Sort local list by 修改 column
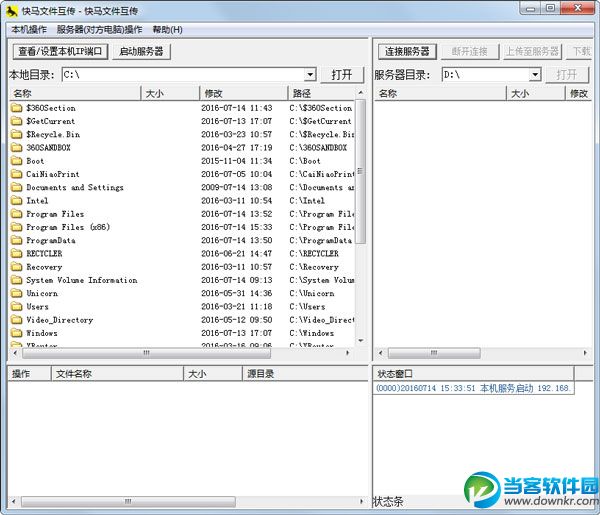Viewport: 600px width, 515px height. pyautogui.click(x=244, y=93)
